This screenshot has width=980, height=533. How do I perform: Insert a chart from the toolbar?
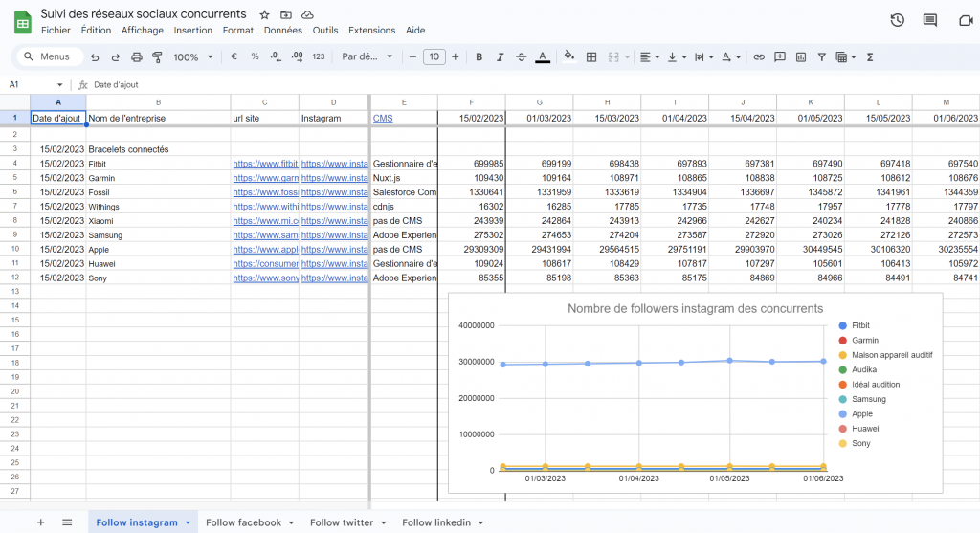[801, 57]
